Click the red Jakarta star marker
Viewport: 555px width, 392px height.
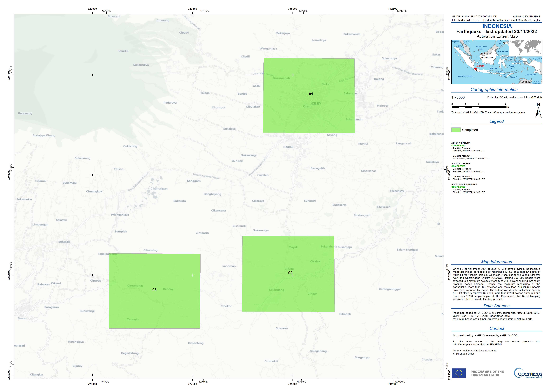[476, 69]
